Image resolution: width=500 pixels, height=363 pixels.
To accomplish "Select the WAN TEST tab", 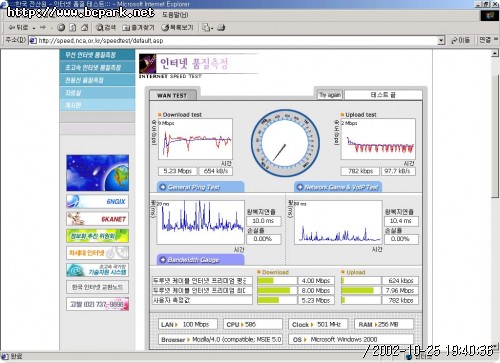I will coord(173,95).
